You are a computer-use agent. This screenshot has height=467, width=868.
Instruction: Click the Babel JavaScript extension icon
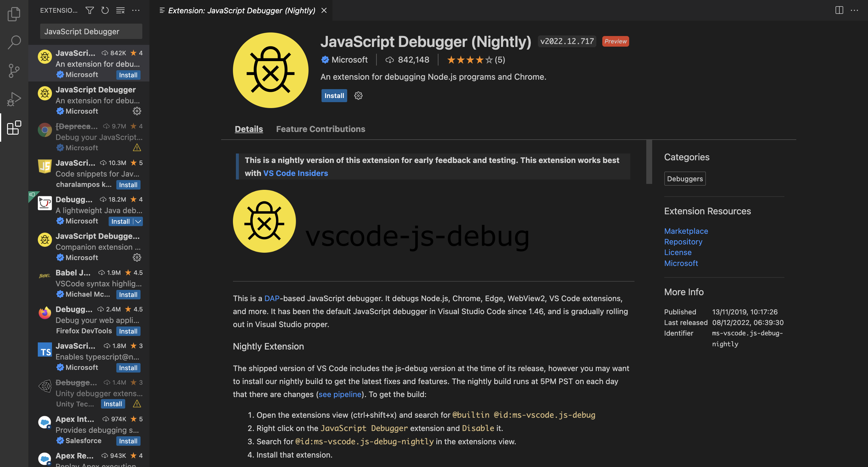(44, 276)
